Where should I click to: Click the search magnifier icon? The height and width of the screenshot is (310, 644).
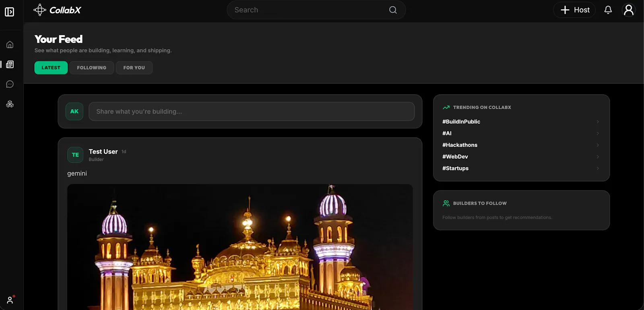tap(393, 10)
